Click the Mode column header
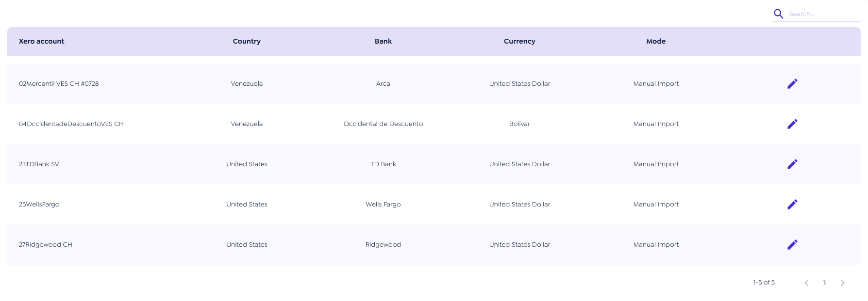 (656, 41)
